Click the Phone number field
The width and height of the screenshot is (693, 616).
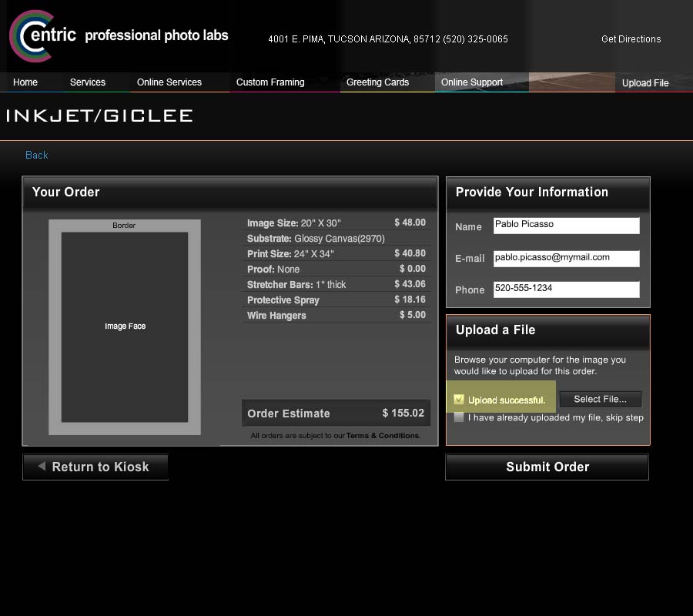tap(566, 289)
